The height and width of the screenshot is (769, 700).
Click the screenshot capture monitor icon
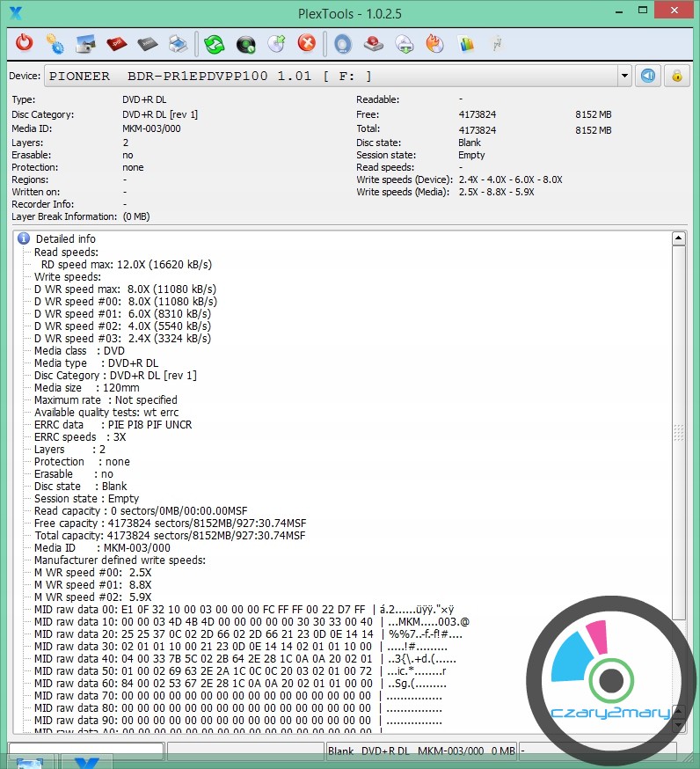pyautogui.click(x=85, y=42)
